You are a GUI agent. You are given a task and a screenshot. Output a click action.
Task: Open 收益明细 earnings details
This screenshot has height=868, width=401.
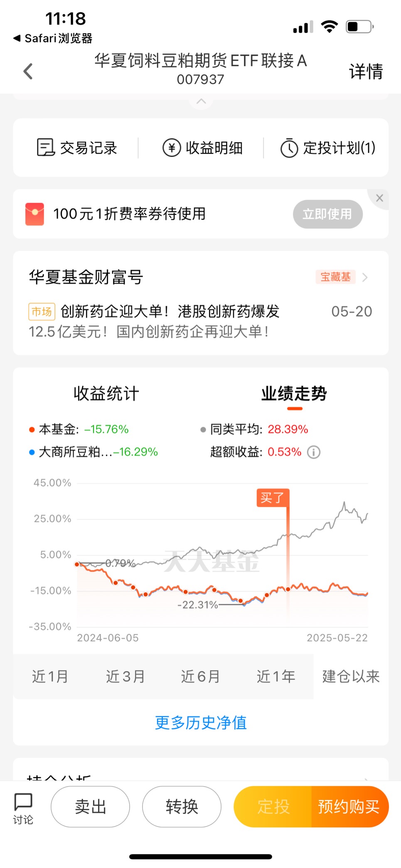(x=202, y=148)
